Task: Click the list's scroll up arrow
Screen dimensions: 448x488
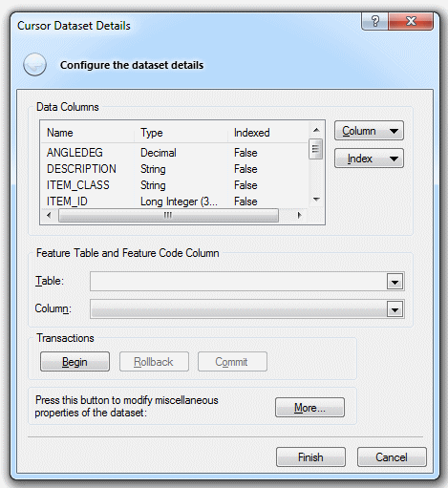Action: point(316,130)
